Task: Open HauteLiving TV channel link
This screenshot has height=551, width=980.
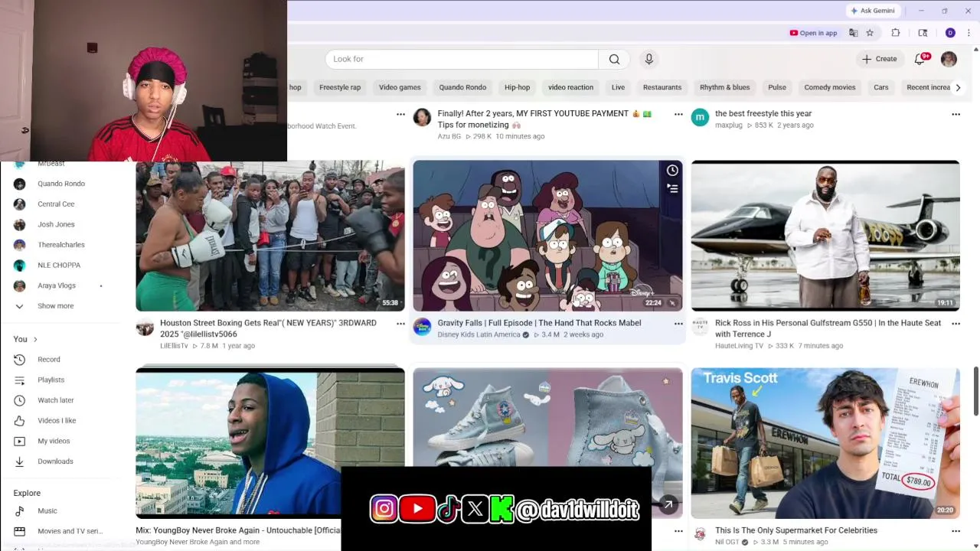Action: coord(740,346)
